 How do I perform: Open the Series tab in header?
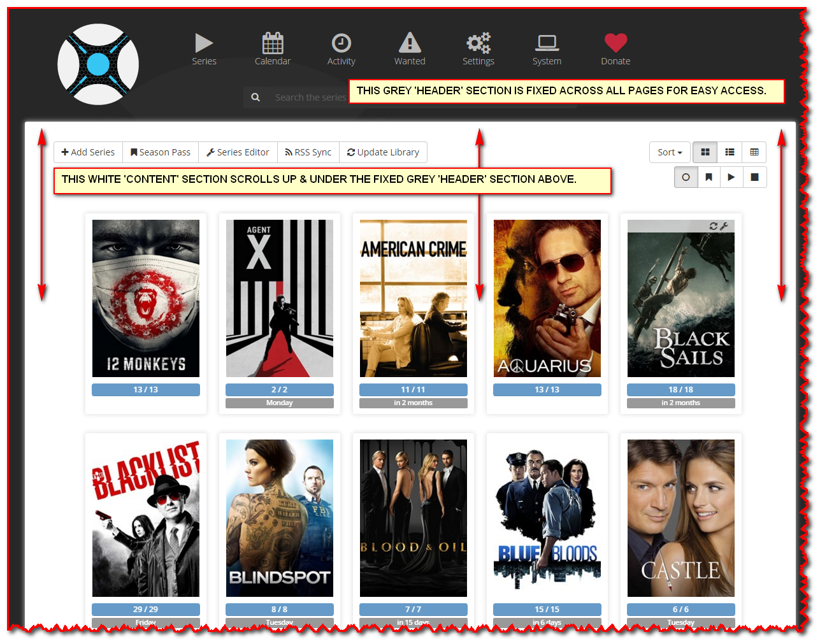click(204, 49)
